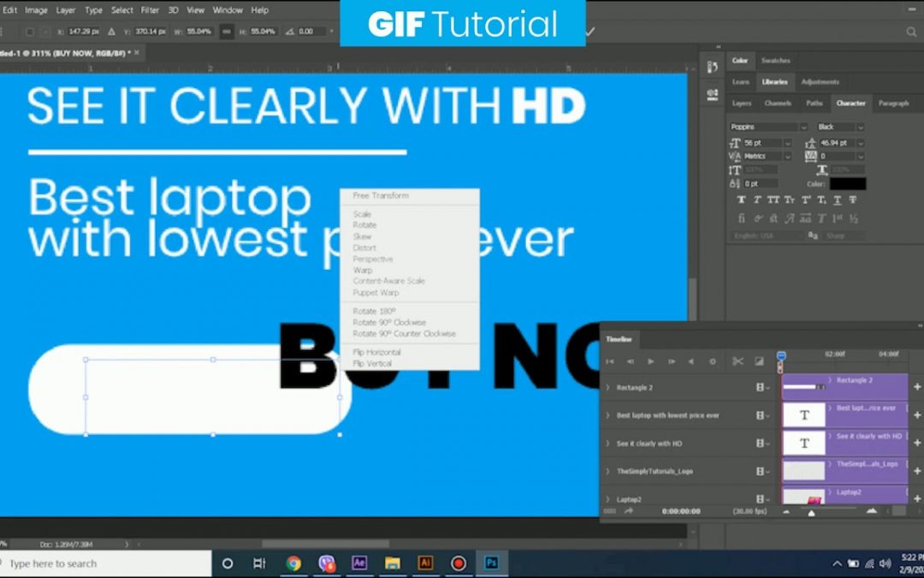Open the Filter menu
Image resolution: width=924 pixels, height=578 pixels.
point(151,10)
